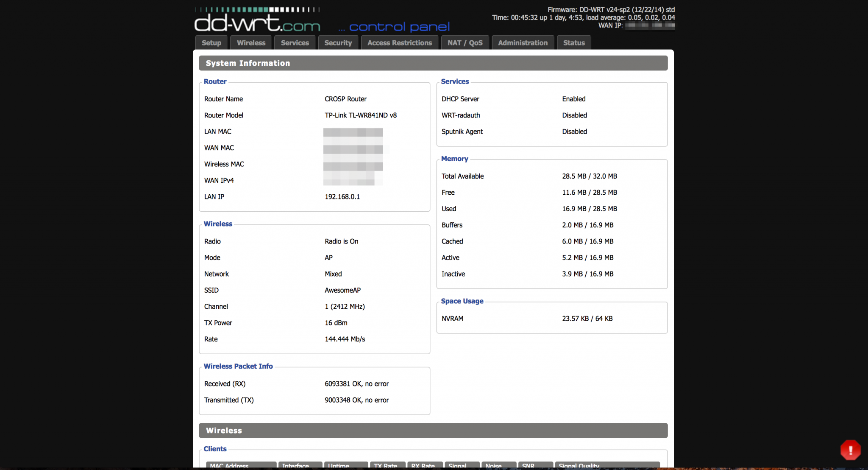Click the red exclamation alert icon
This screenshot has height=470, width=868.
[850, 450]
